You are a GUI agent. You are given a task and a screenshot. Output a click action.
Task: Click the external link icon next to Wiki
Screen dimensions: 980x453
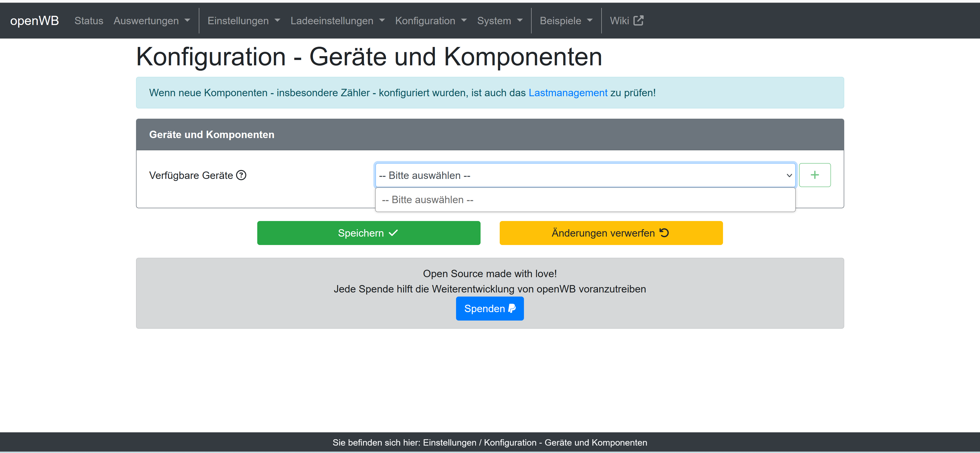click(x=638, y=20)
